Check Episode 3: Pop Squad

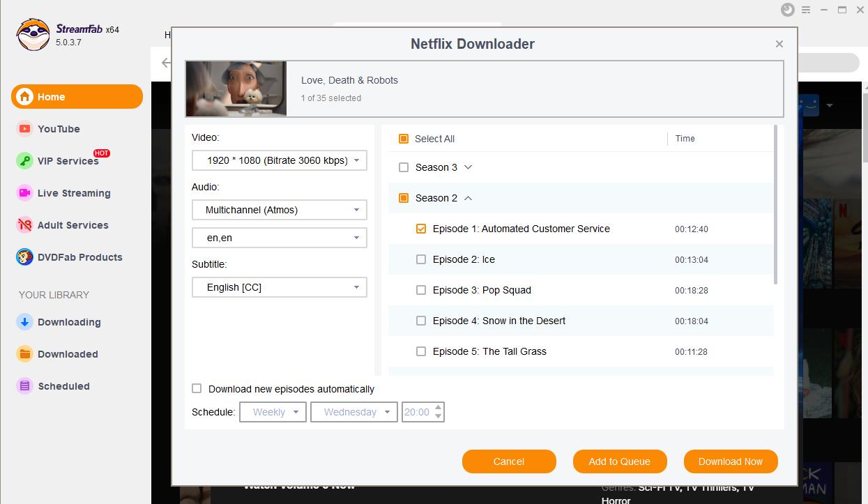pyautogui.click(x=421, y=290)
